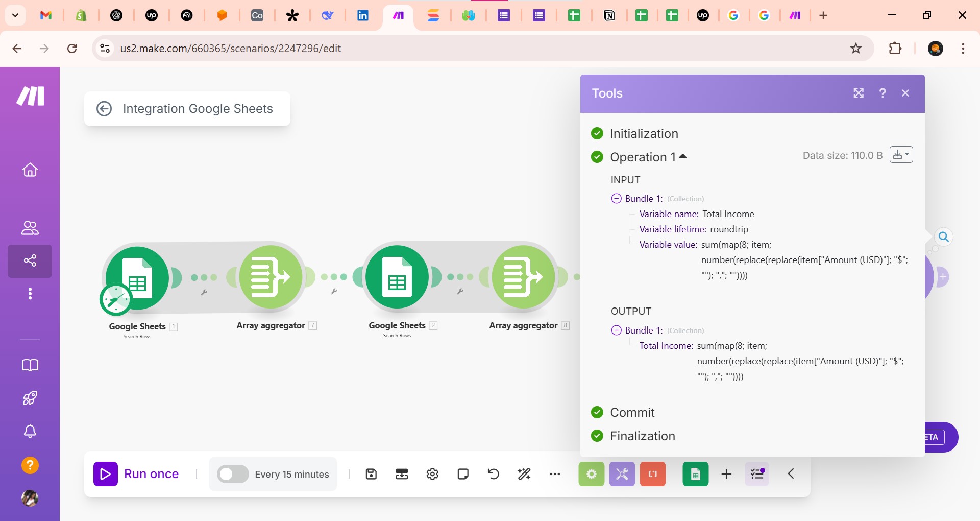This screenshot has width=980, height=521.
Task: Click wrench filter between Google Sheets 2 and aggregator 8
Action: point(460,292)
